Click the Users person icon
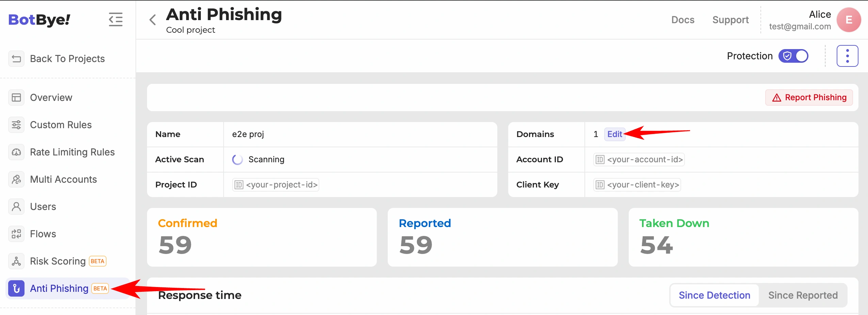Screen dimensions: 868x315 click(x=16, y=207)
